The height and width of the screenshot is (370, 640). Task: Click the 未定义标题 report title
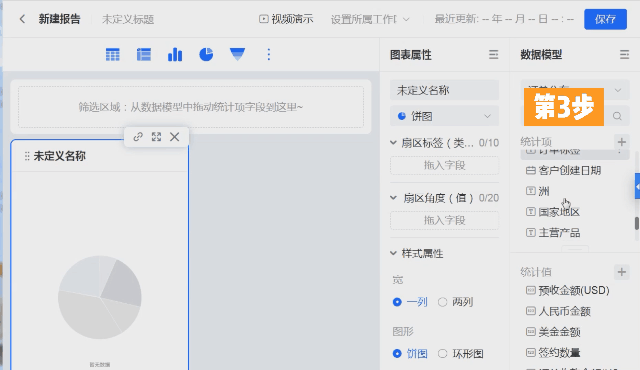[128, 19]
